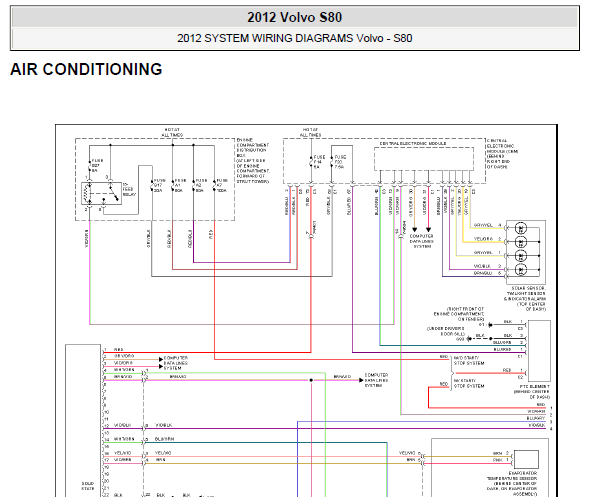Image resolution: width=603 pixels, height=497 pixels.
Task: Click the YEL/VIO label at module pin 16
Action: pos(123,453)
